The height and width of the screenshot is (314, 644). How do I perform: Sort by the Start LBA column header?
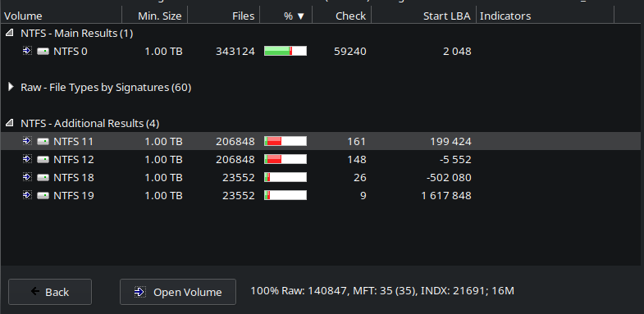[424, 16]
